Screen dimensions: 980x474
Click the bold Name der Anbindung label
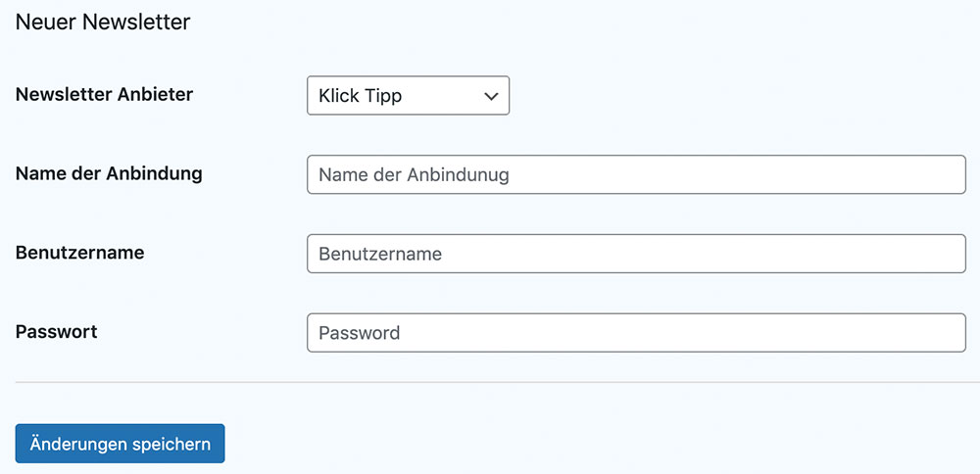click(x=109, y=173)
